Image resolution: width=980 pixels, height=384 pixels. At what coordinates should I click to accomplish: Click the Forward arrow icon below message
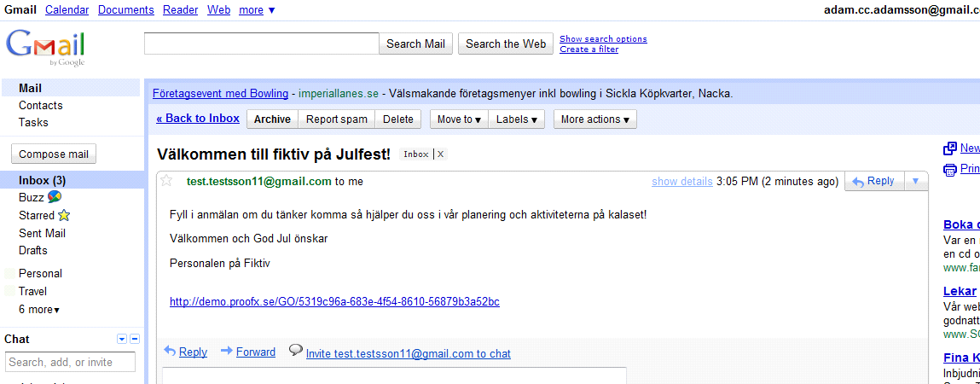227,352
